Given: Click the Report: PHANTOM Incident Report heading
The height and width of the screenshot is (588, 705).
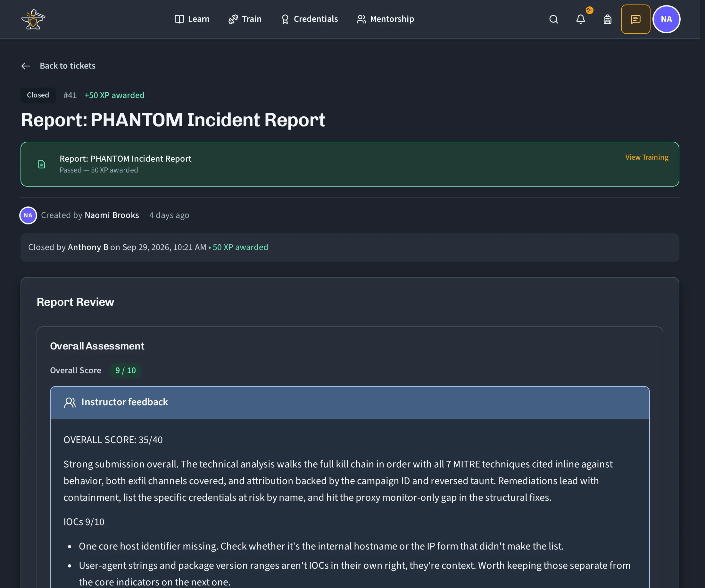Looking at the screenshot, I should (173, 120).
